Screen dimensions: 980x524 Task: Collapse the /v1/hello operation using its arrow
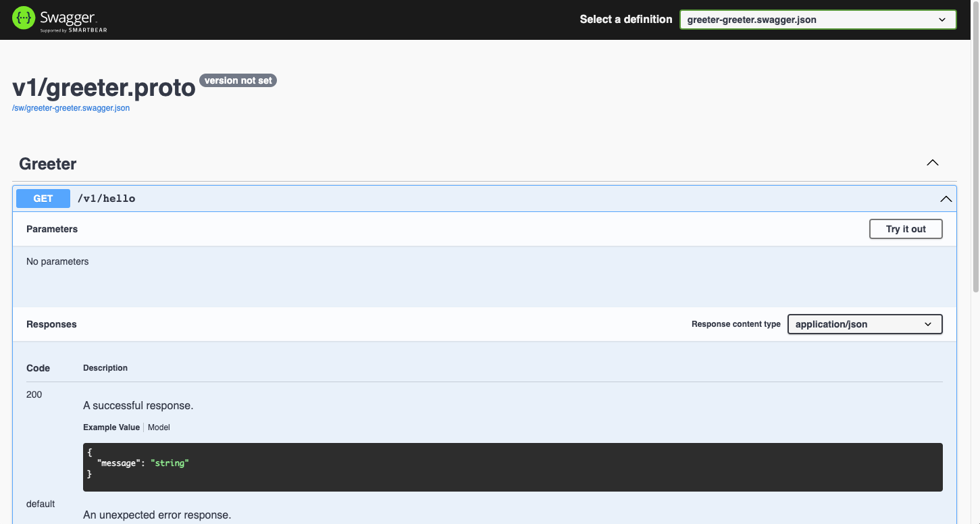946,199
